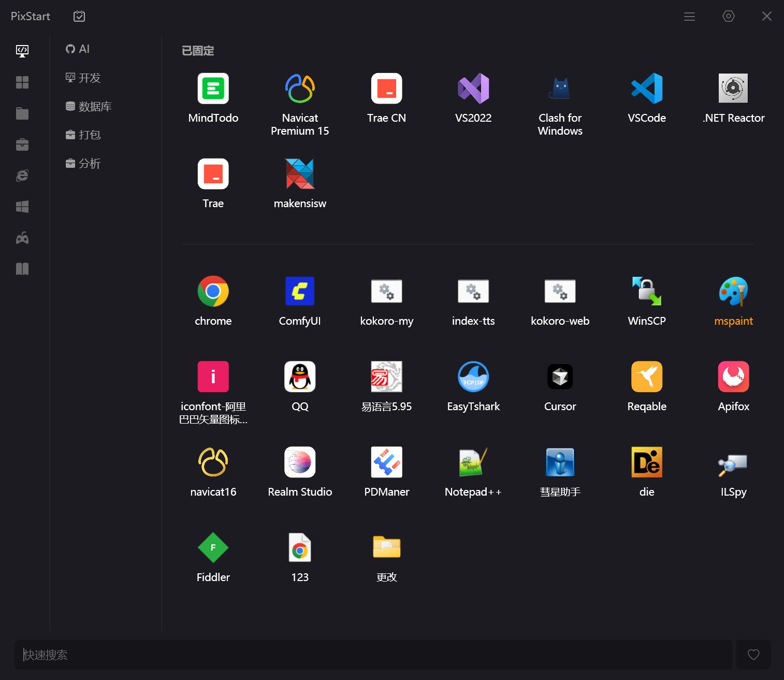The width and height of the screenshot is (784, 680).
Task: Start ILSpy decompiler
Action: (733, 462)
